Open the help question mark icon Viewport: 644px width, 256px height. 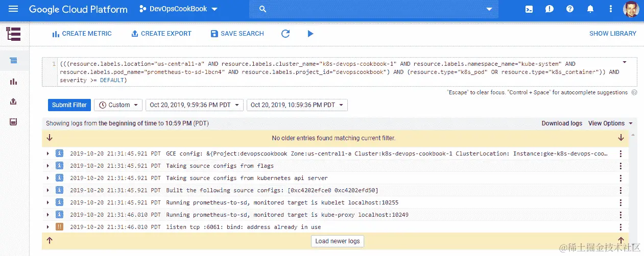pos(570,9)
